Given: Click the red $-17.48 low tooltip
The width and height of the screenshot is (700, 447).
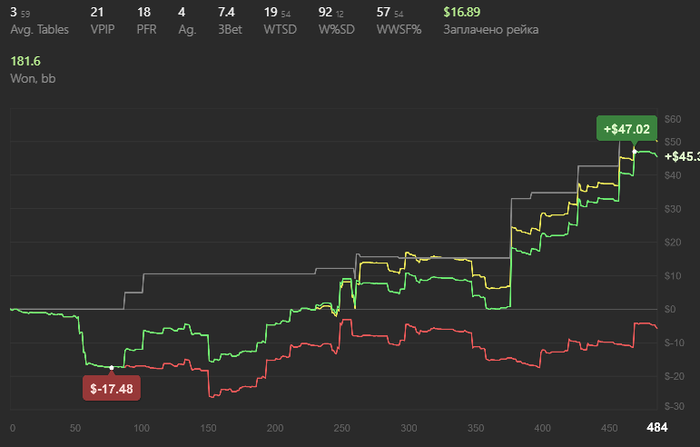Looking at the screenshot, I should click(x=111, y=387).
